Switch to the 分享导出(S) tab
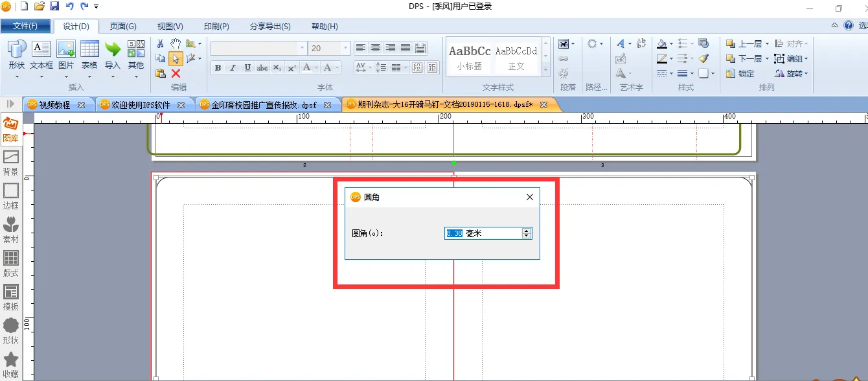This screenshot has height=381, width=868. [x=270, y=27]
